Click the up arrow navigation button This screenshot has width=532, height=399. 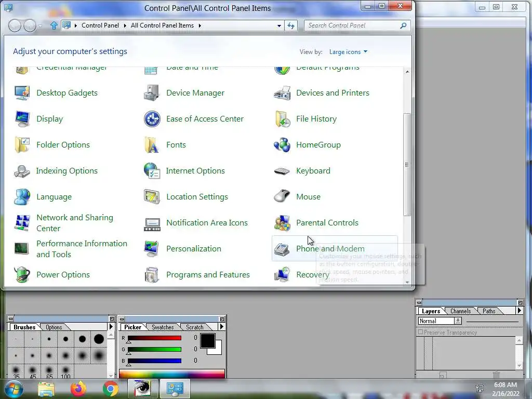(54, 25)
